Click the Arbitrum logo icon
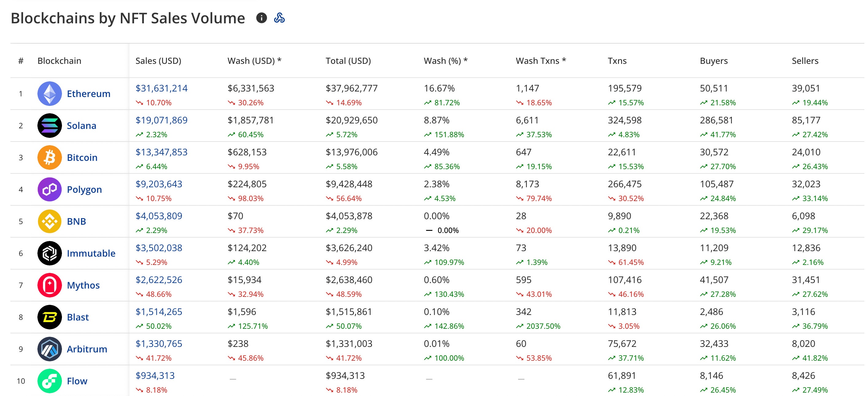Viewport: 868px width, 396px height. click(49, 349)
